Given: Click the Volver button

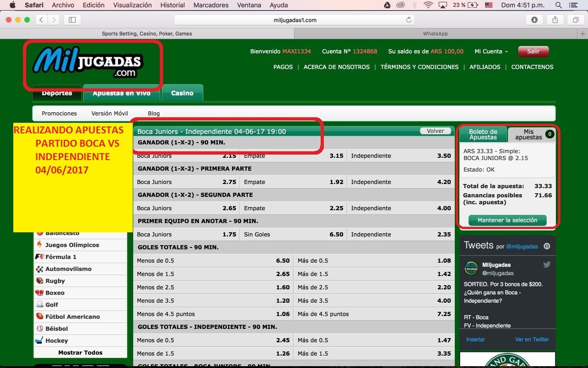Looking at the screenshot, I should (435, 131).
